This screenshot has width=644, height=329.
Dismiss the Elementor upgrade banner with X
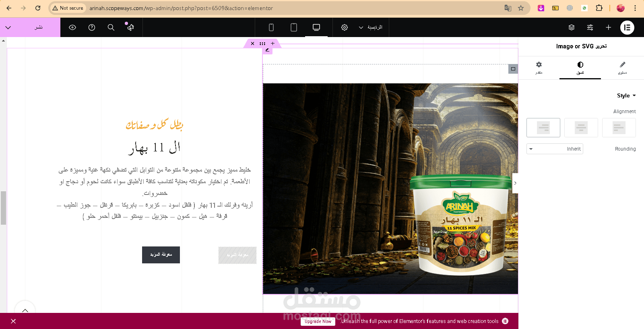pyautogui.click(x=13, y=321)
